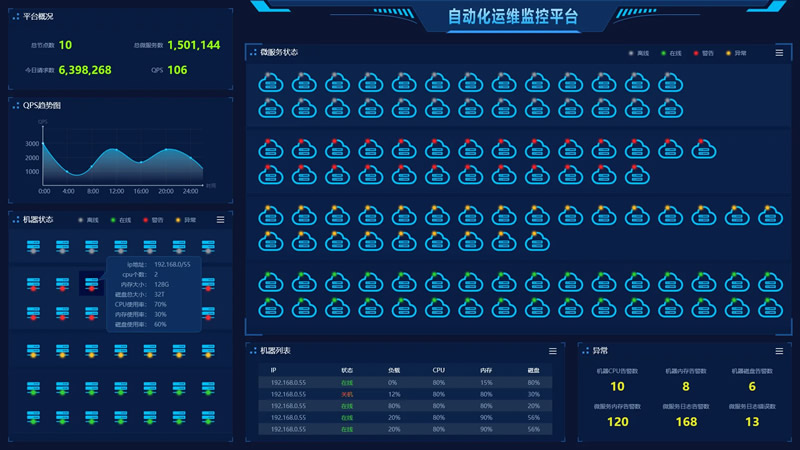Toggle 在线 legend in 机器状态 panel
Viewport: 800px width, 450px height.
coord(121,220)
